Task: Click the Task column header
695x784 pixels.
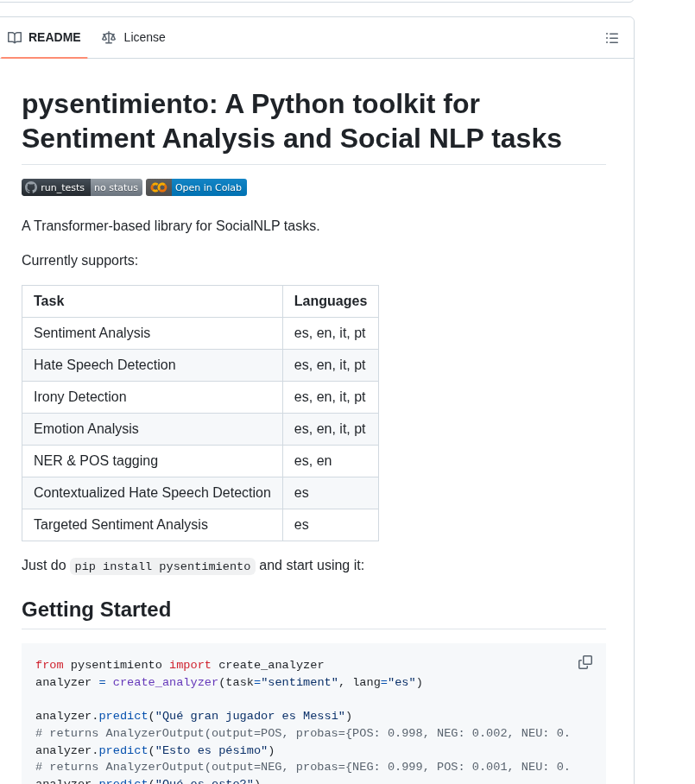Action: (x=49, y=301)
